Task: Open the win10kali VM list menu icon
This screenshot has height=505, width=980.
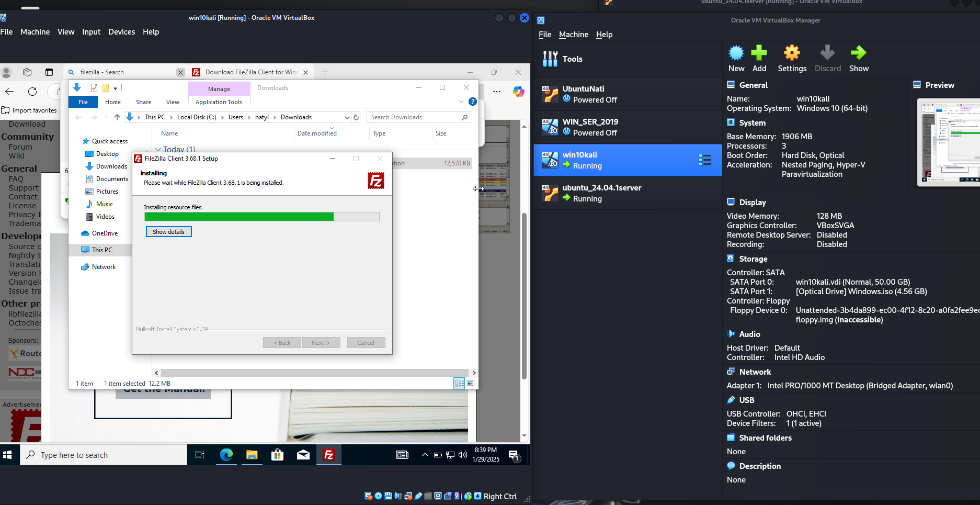Action: pyautogui.click(x=704, y=160)
